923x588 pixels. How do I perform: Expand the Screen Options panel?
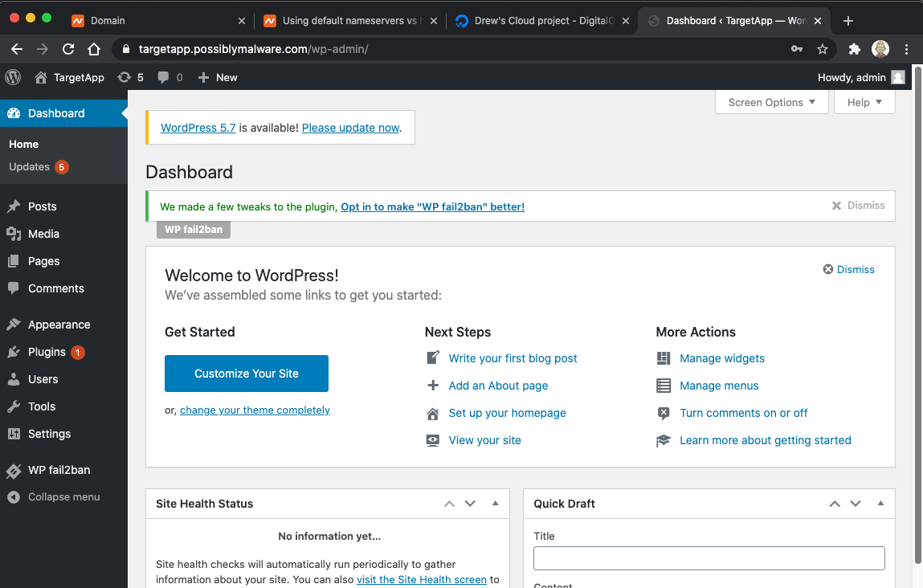click(x=772, y=102)
